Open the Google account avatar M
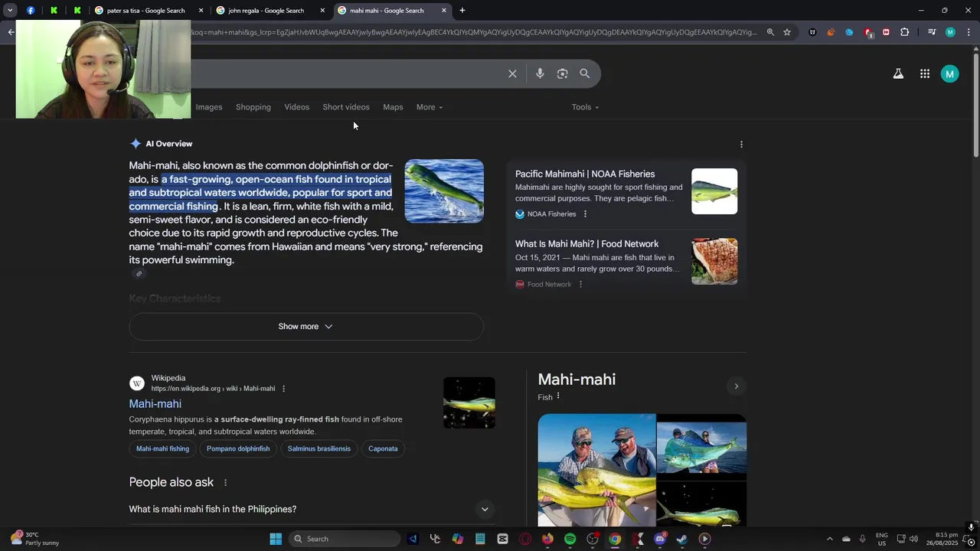The image size is (980, 551). (949, 73)
